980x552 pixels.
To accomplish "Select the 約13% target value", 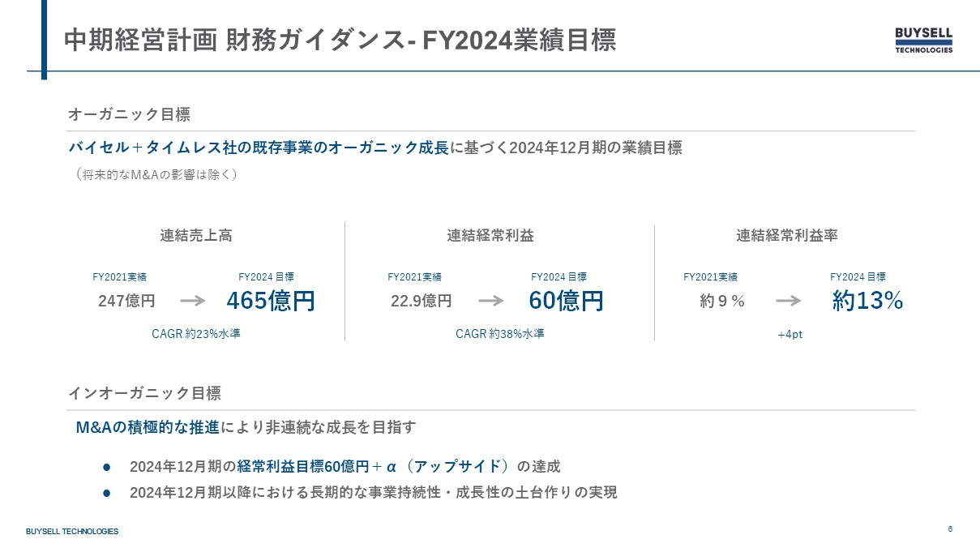I will point(867,301).
